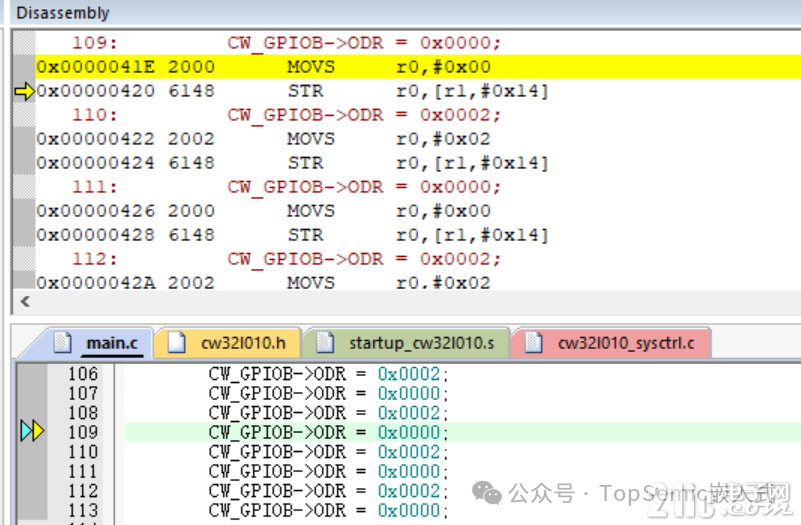Click code on line 110 in main.c
The height and width of the screenshot is (525, 801).
coord(328,452)
